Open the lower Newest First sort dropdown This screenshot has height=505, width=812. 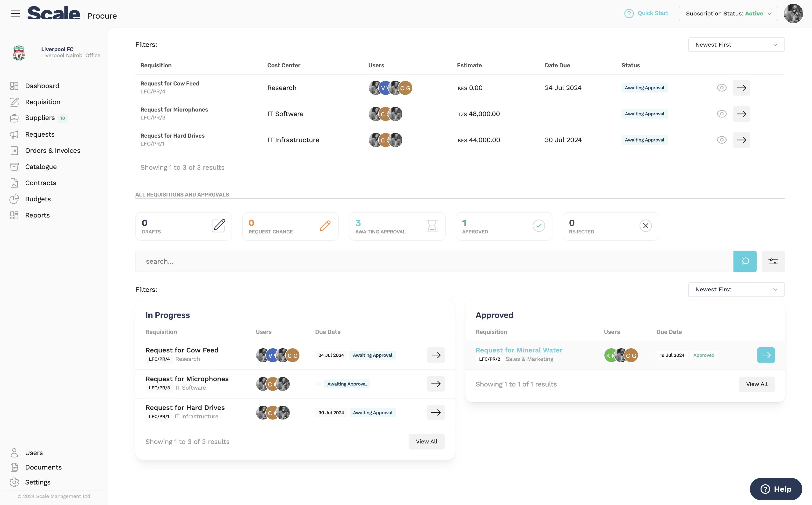tap(736, 289)
